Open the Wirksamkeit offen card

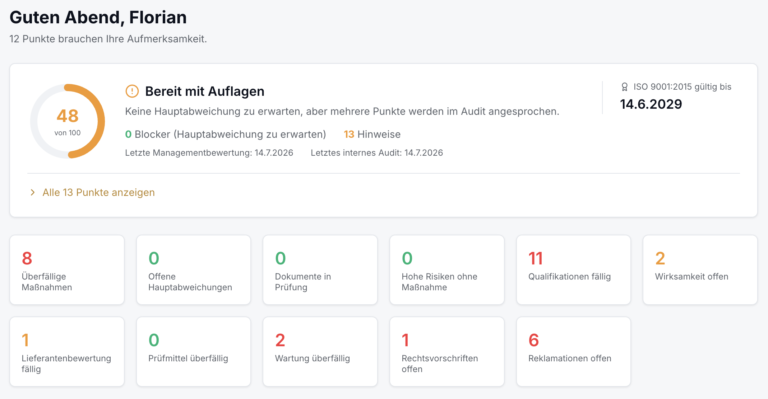(700, 270)
